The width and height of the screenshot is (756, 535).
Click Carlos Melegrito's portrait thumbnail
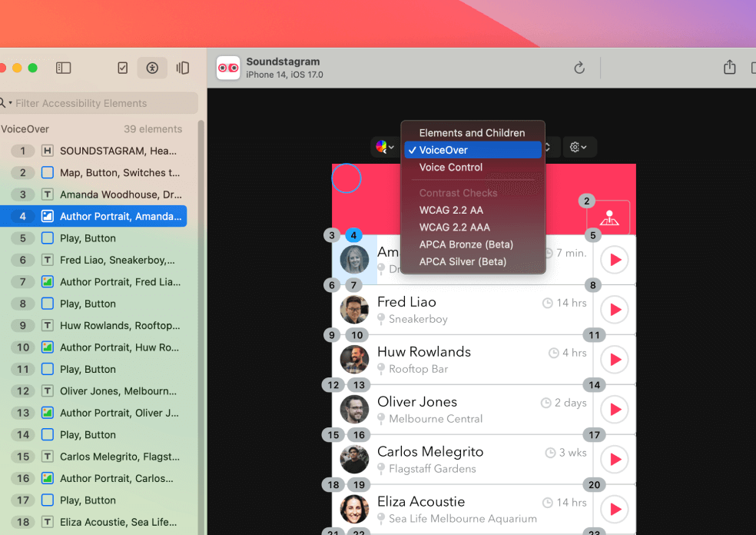[354, 459]
